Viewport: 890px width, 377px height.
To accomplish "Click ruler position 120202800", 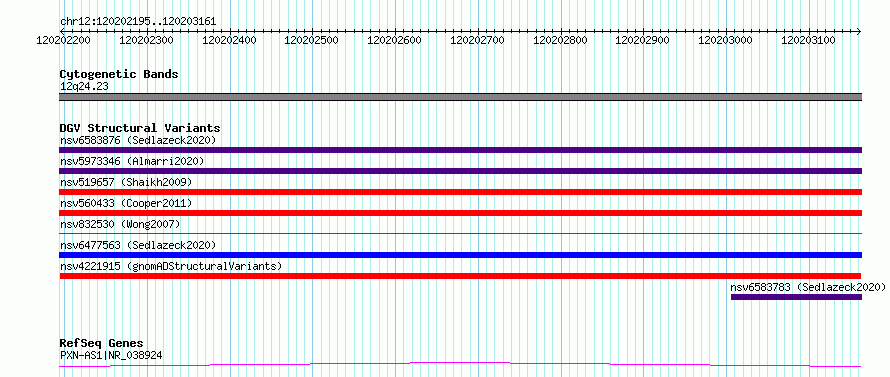I will (x=561, y=40).
